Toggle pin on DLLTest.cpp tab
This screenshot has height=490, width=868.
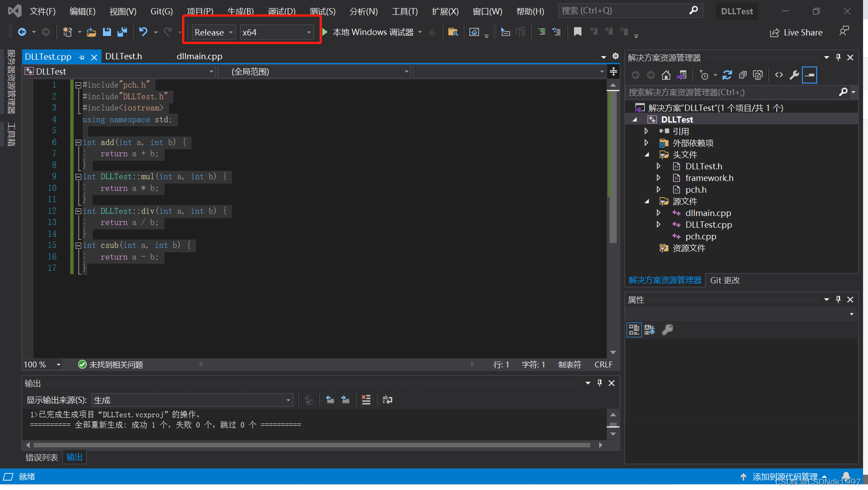[81, 57]
